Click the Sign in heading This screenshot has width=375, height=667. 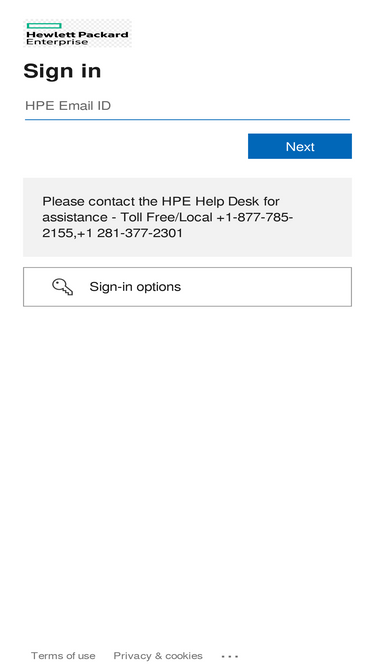coord(62,71)
